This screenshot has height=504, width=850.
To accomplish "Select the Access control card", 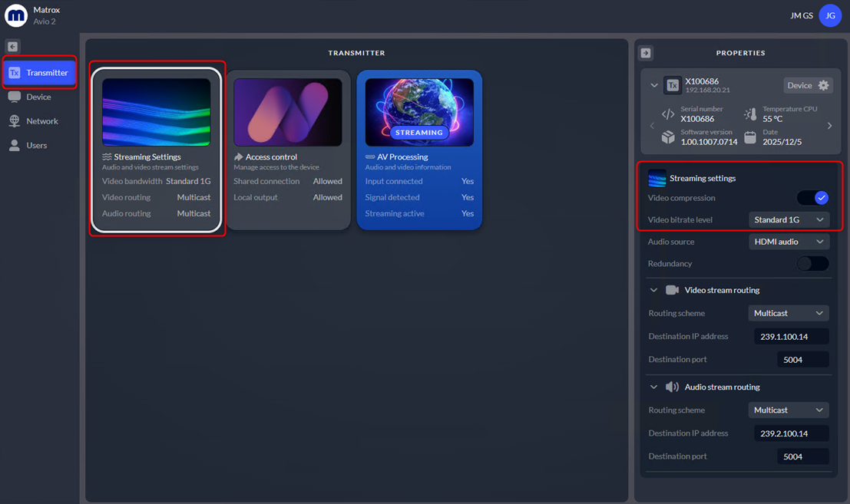I will 288,150.
